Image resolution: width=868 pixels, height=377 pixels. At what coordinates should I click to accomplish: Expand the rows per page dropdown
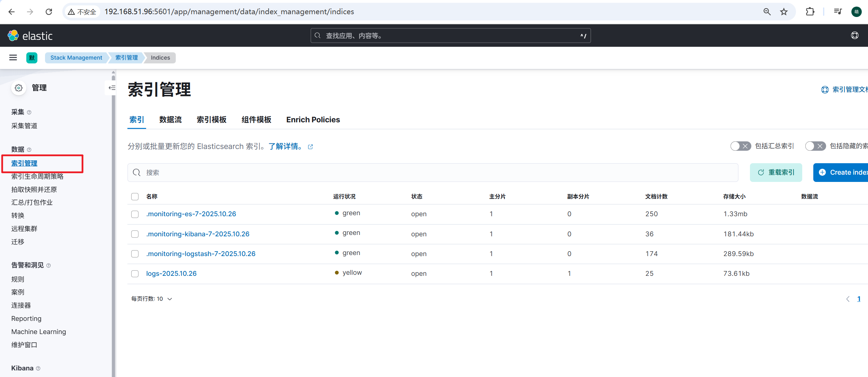(x=152, y=299)
